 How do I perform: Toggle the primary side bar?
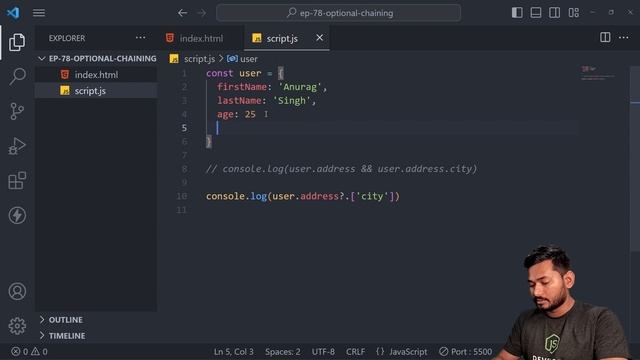(x=517, y=13)
